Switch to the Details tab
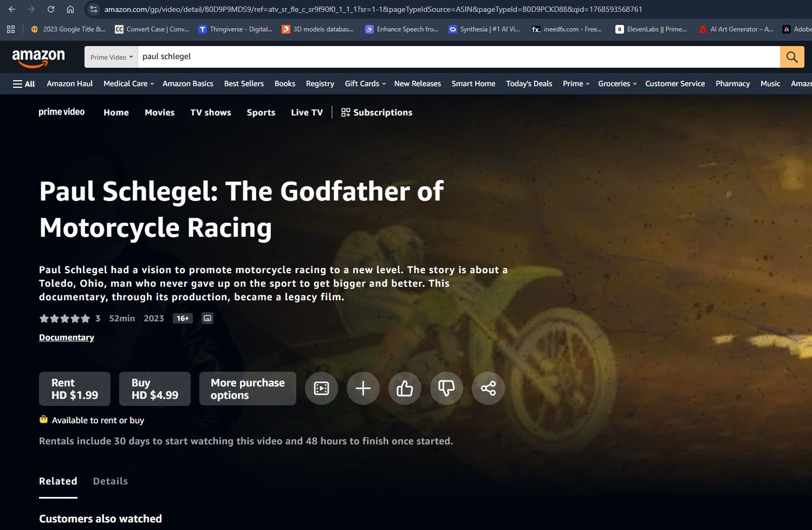Screen dimensions: 812x530 pyautogui.click(x=110, y=481)
